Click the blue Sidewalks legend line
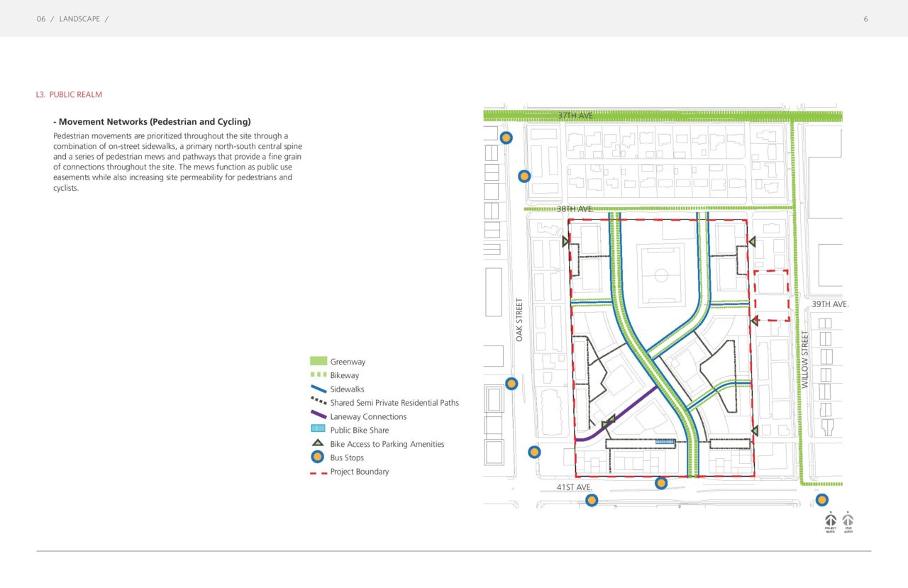Image resolution: width=908 pixels, height=588 pixels. coord(319,389)
